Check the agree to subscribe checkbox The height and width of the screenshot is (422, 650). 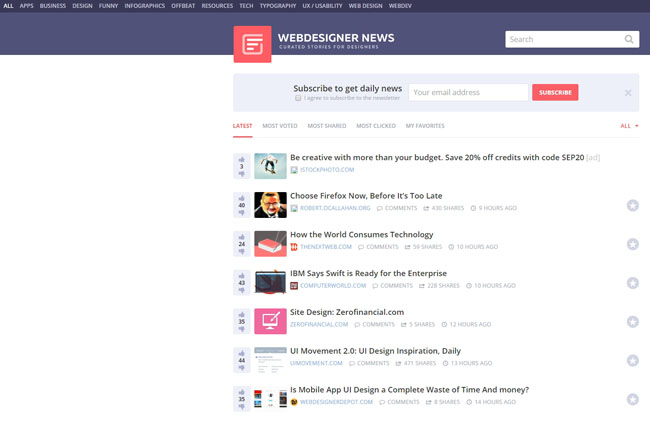pyautogui.click(x=298, y=98)
